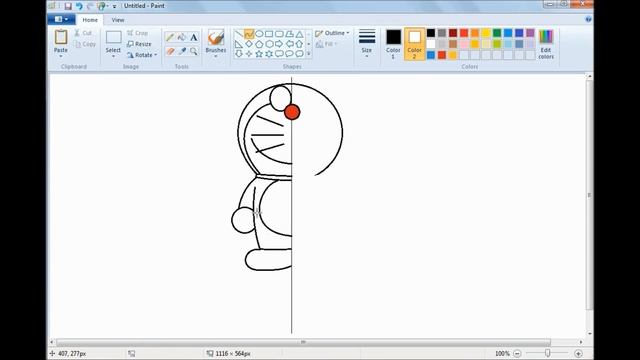
Task: Select the Text tool
Action: [x=194, y=38]
